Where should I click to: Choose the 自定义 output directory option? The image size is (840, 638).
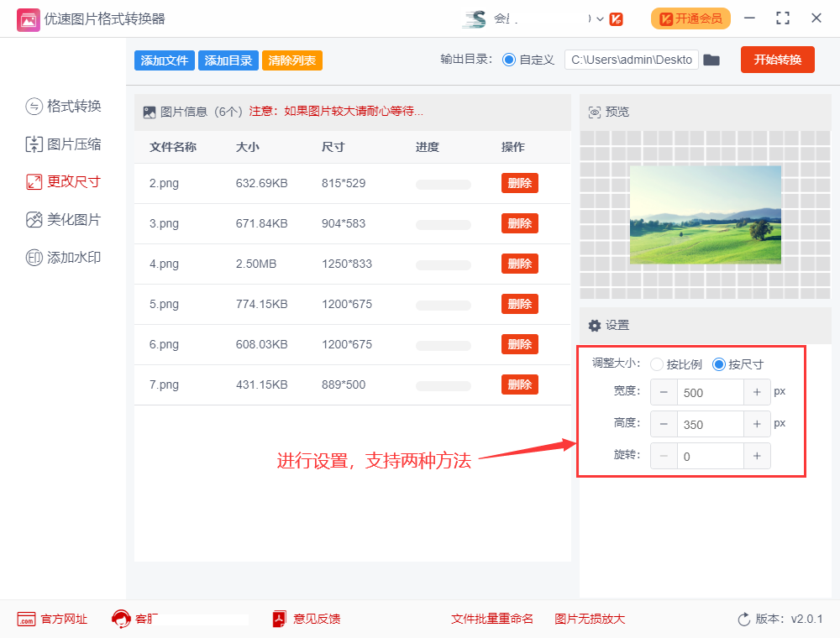(x=511, y=60)
